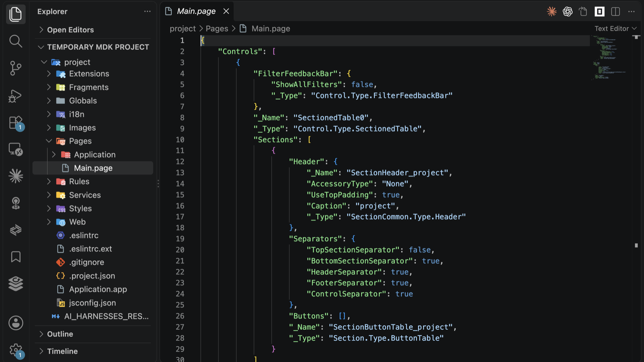Open the .project.json file
The height and width of the screenshot is (362, 644).
[92, 276]
